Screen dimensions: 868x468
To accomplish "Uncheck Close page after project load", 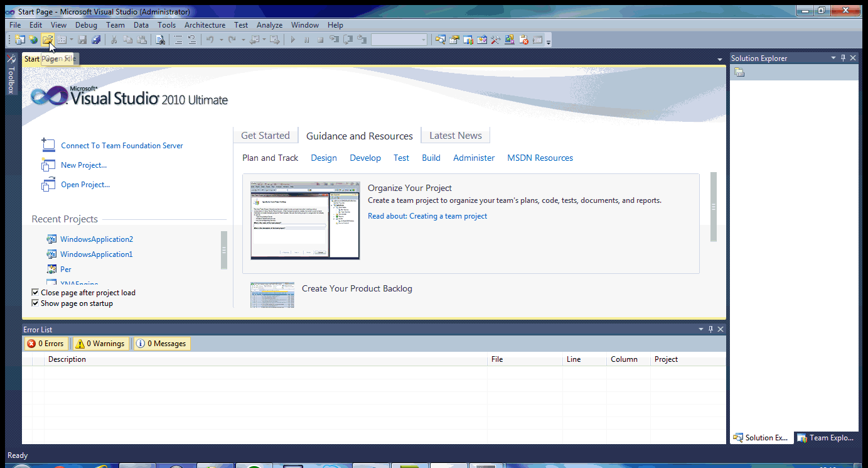I will coord(35,293).
